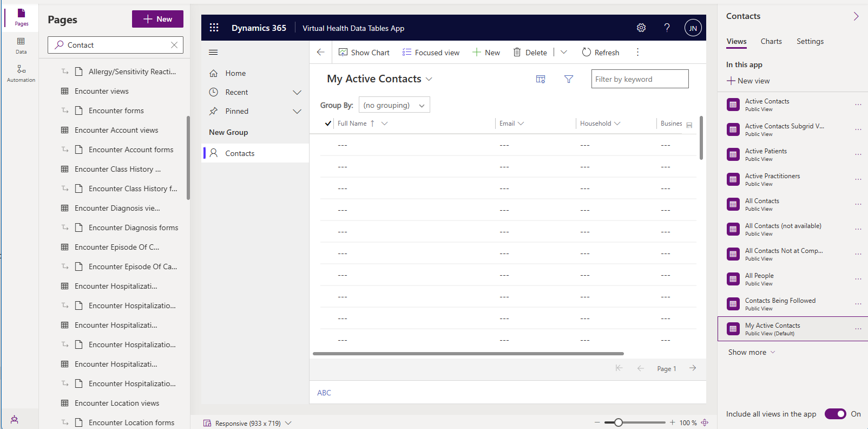Viewport: 868px width, 429px height.
Task: Expand Show more views
Action: coord(752,352)
